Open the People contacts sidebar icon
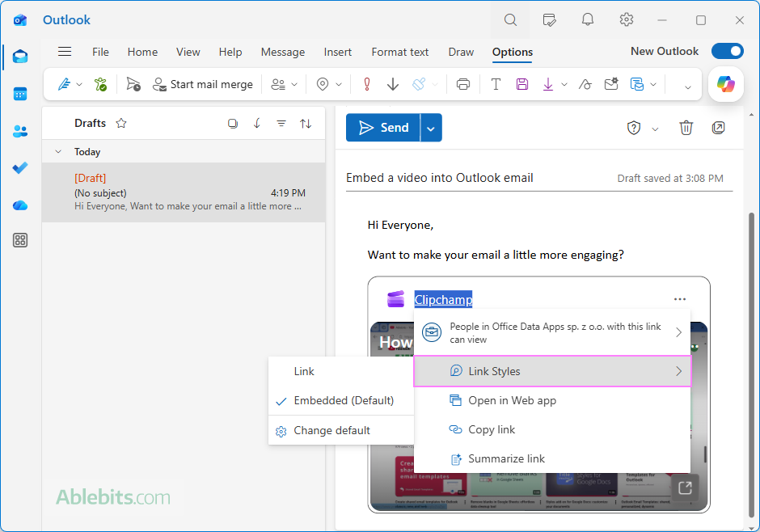The width and height of the screenshot is (760, 532). coord(20,131)
